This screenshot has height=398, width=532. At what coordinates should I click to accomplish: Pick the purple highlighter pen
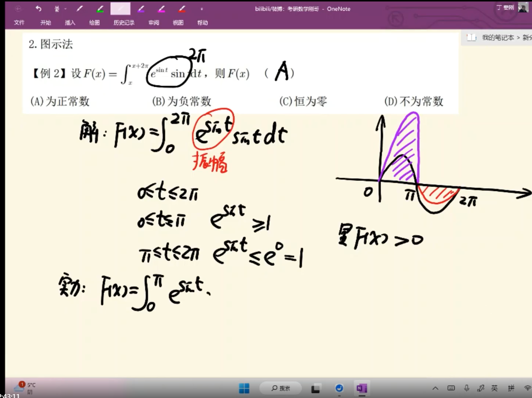(x=141, y=9)
